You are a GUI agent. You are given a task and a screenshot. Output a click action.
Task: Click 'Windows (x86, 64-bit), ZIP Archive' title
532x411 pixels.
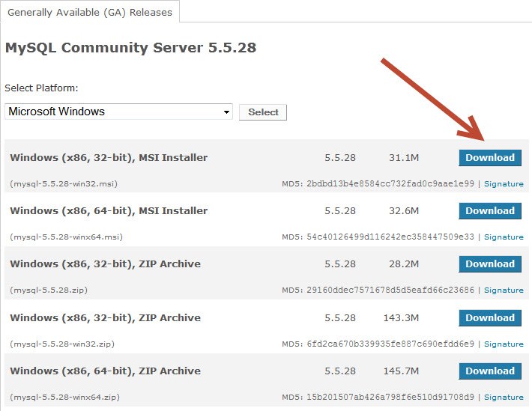click(x=105, y=371)
